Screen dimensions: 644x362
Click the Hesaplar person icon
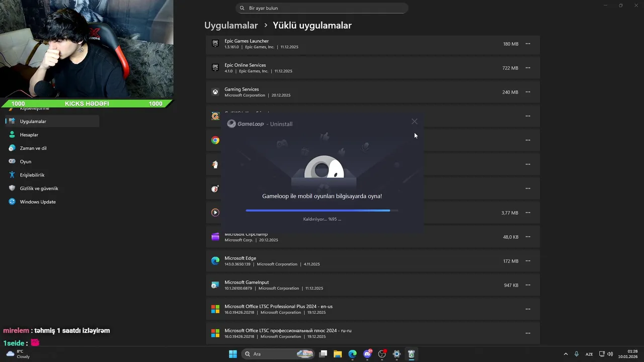pyautogui.click(x=12, y=135)
